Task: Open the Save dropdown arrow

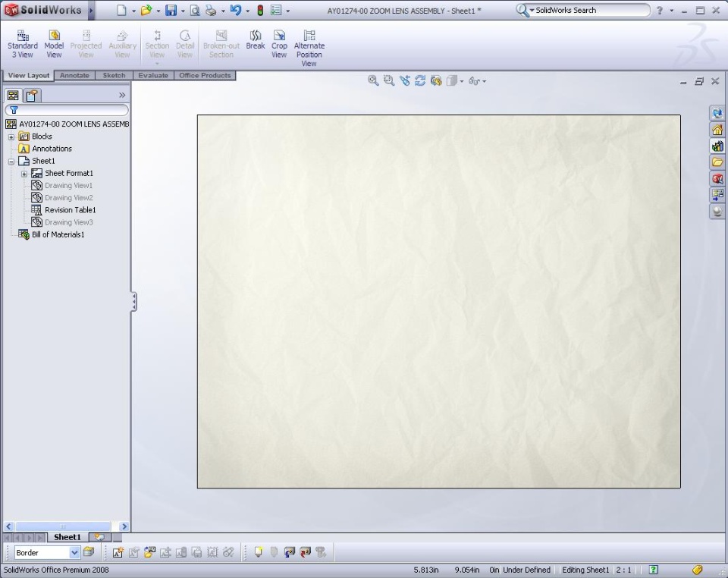Action: point(183,11)
